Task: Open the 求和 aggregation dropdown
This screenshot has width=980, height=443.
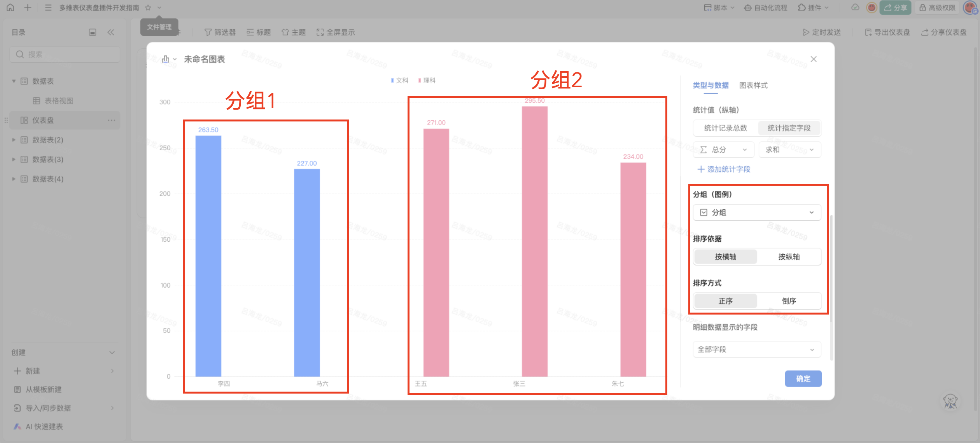Action: [789, 150]
